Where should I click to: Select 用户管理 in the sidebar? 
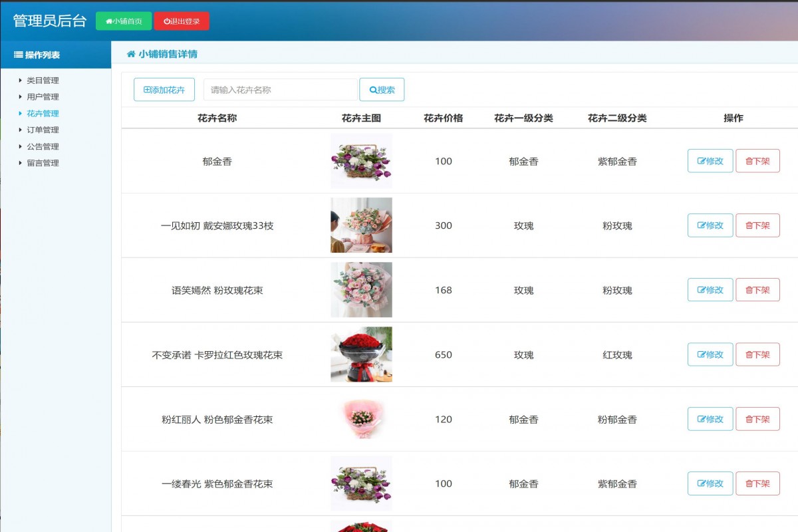click(x=41, y=96)
